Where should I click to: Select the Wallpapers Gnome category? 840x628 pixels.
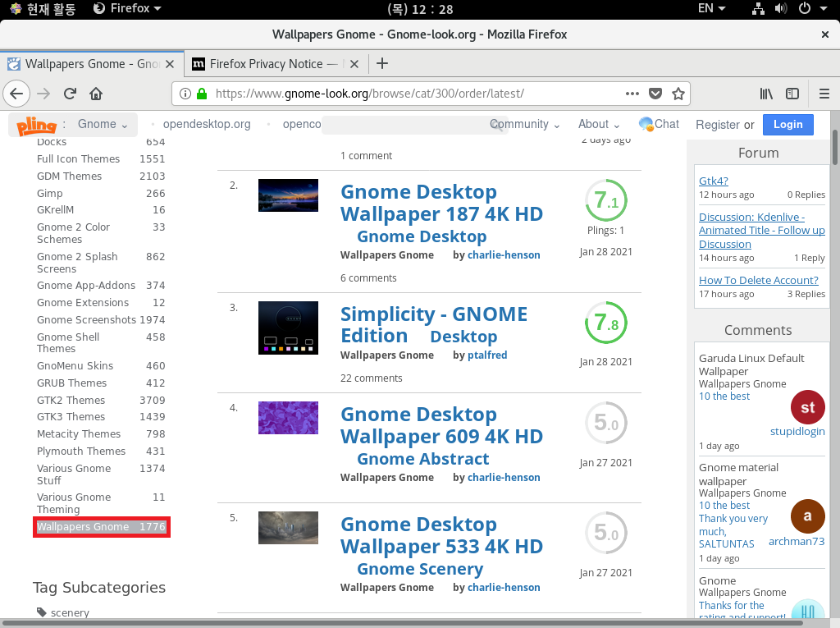[x=101, y=527]
